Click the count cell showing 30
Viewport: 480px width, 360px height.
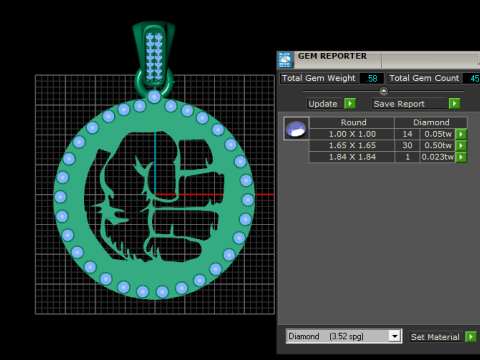[407, 145]
